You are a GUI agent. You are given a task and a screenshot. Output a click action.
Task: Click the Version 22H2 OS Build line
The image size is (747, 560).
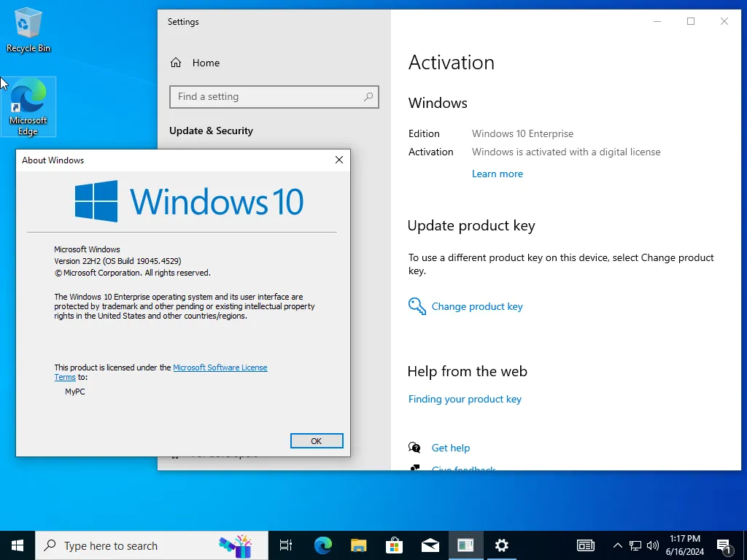point(117,261)
